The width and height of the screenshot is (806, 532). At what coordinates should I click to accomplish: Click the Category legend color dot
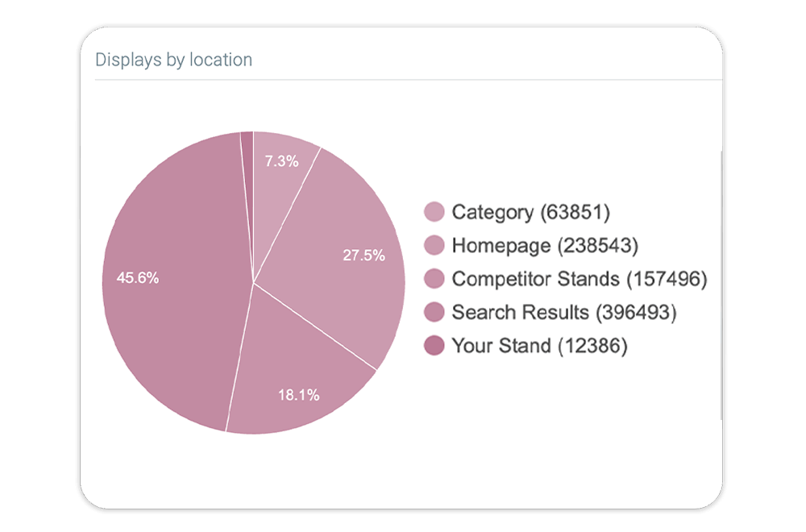click(434, 212)
